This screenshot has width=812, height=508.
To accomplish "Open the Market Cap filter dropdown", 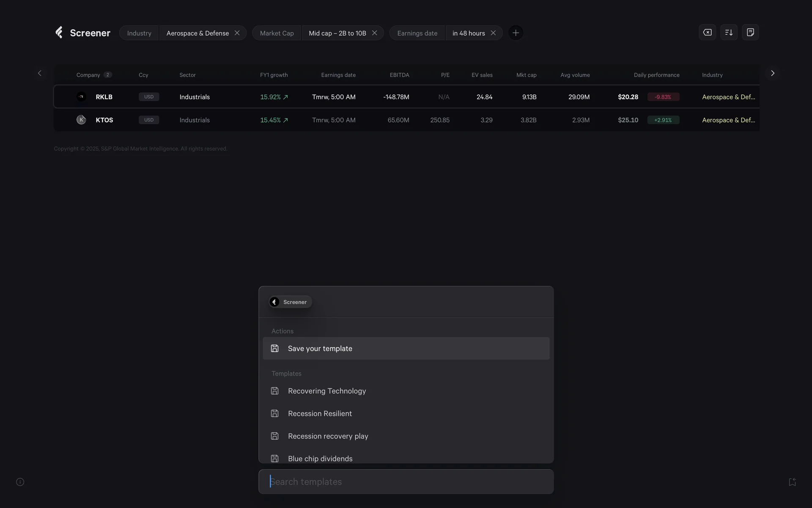I will pyautogui.click(x=277, y=33).
